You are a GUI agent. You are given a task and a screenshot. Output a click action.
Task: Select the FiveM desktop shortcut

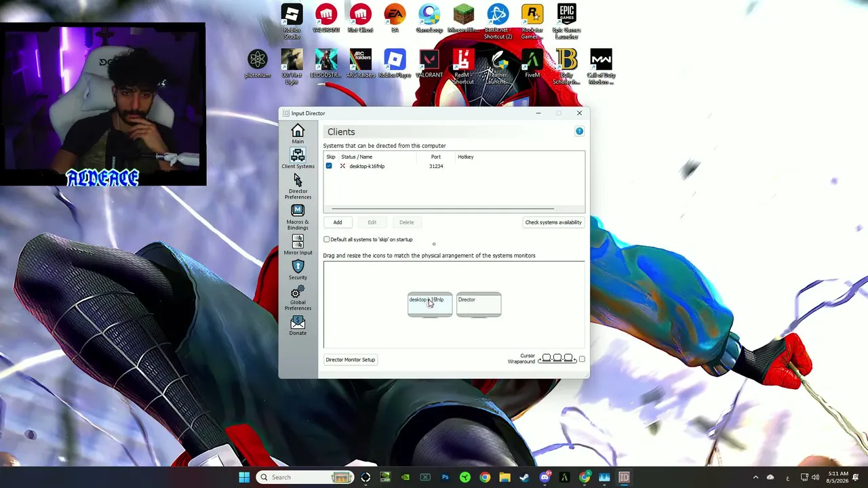pyautogui.click(x=532, y=64)
